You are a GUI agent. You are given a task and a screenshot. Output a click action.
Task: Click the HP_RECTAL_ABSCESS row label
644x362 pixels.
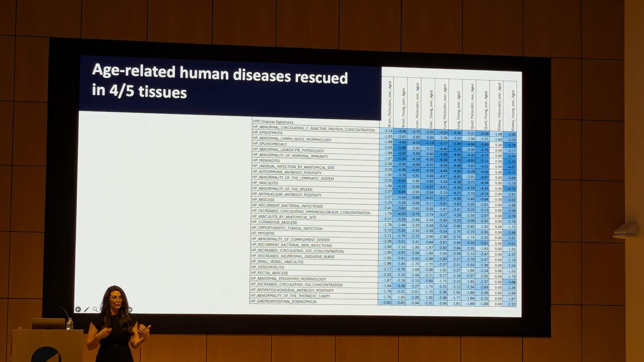pos(269,273)
